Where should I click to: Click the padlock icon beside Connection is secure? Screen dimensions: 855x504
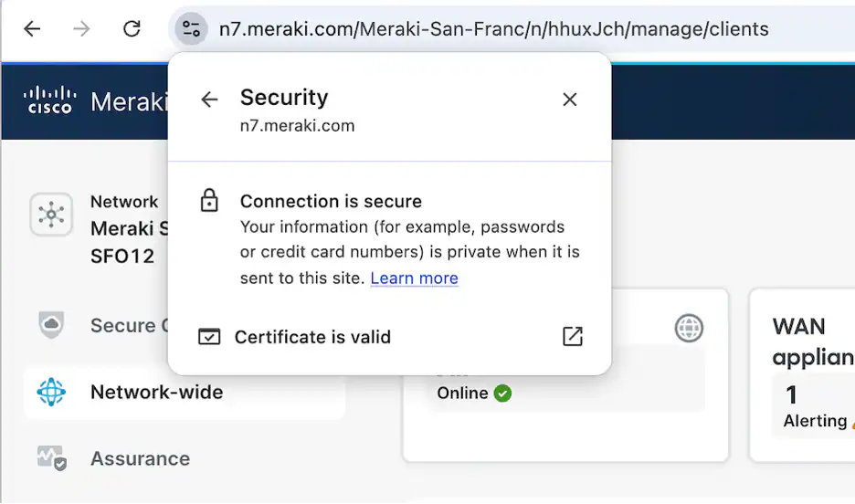[209, 201]
